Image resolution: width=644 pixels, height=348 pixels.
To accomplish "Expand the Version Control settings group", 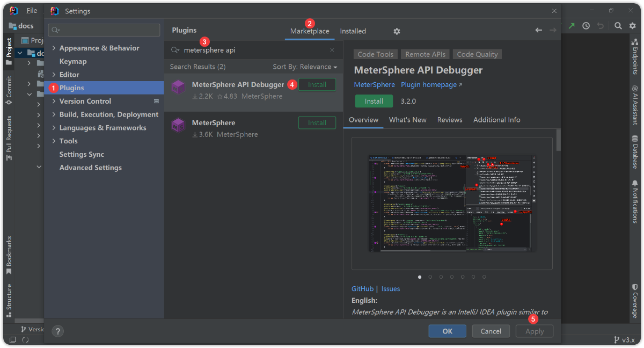I will point(54,101).
